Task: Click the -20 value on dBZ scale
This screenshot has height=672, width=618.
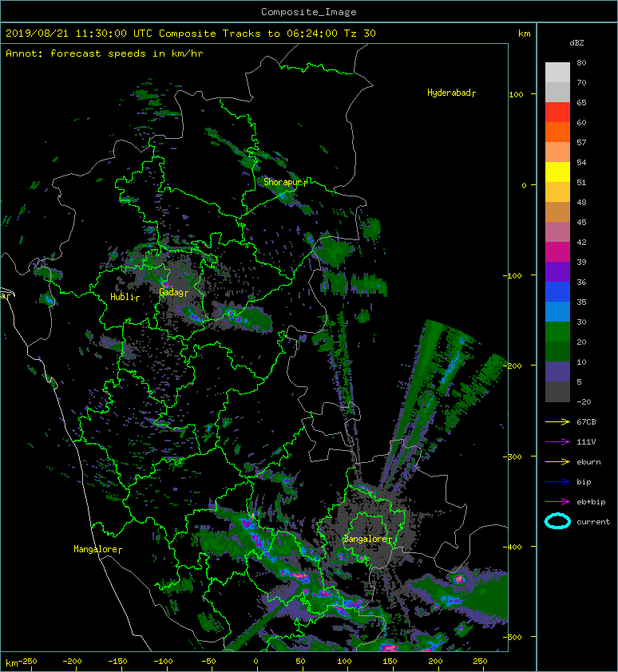Action: click(x=584, y=402)
